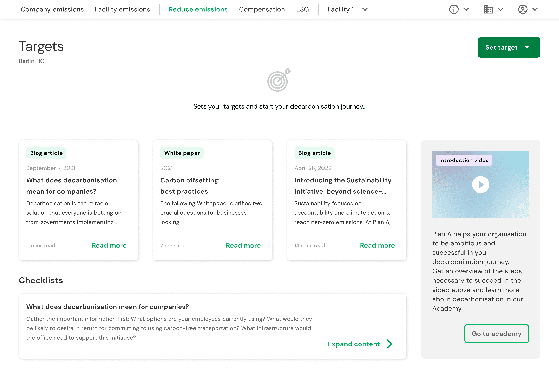Expand the decarbonisation checklist content
The image size is (559, 392).
click(x=354, y=344)
